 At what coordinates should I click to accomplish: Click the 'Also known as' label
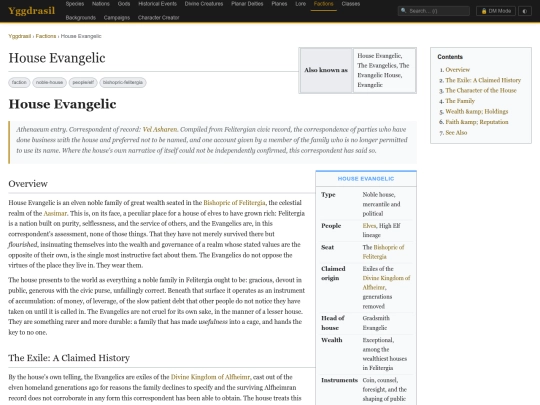326,70
